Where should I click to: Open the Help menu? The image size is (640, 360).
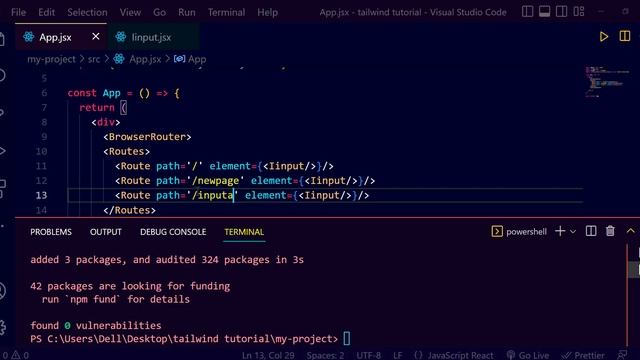point(267,12)
